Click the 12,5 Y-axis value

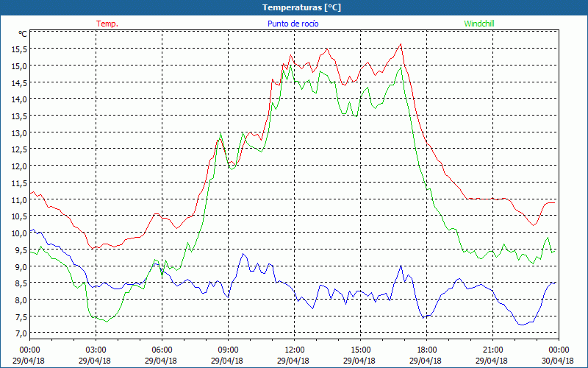tap(19, 149)
